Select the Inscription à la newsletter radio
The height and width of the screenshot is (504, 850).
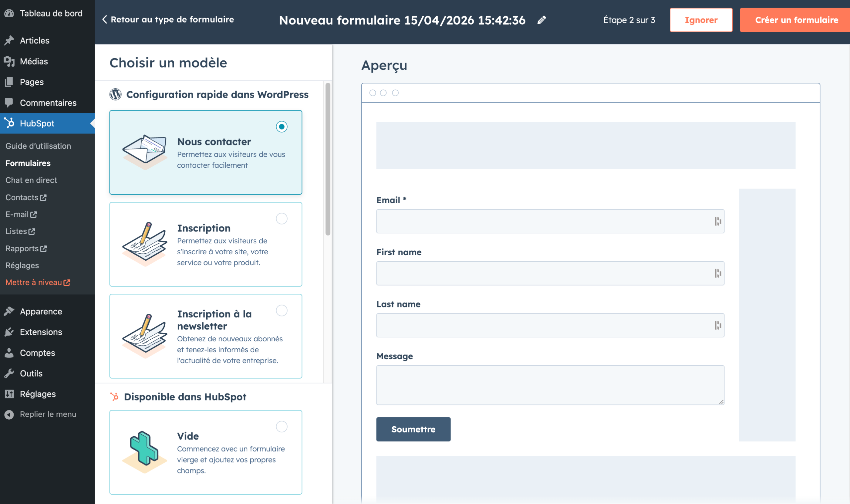pyautogui.click(x=282, y=310)
